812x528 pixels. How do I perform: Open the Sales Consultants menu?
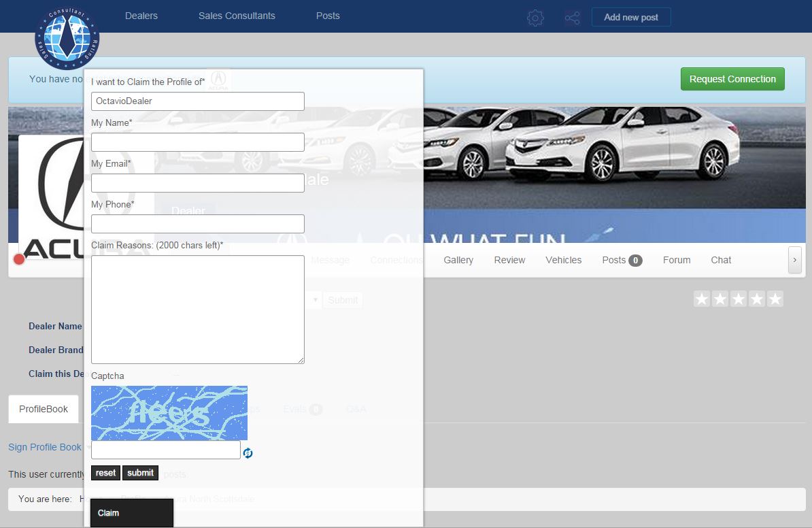237,16
